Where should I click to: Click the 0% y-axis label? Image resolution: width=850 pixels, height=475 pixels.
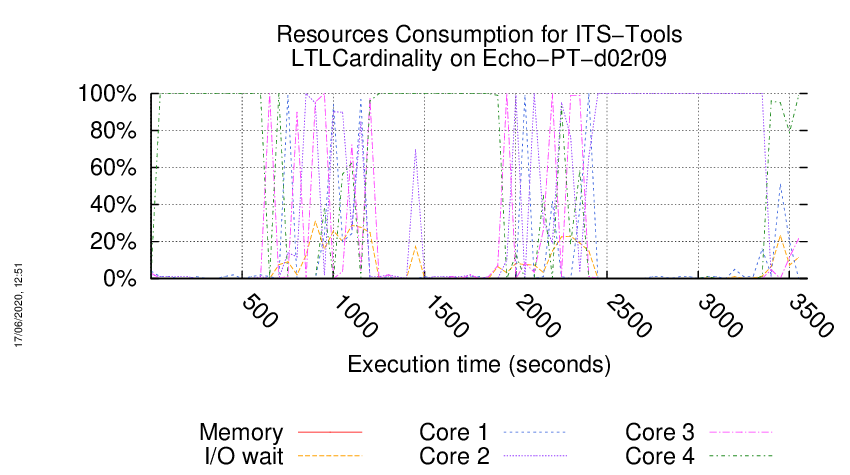tap(119, 278)
